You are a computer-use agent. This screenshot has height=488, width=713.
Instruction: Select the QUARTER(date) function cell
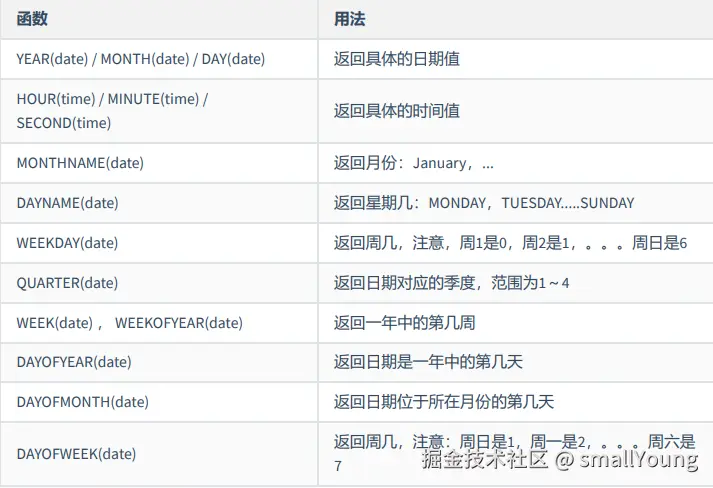tap(67, 283)
